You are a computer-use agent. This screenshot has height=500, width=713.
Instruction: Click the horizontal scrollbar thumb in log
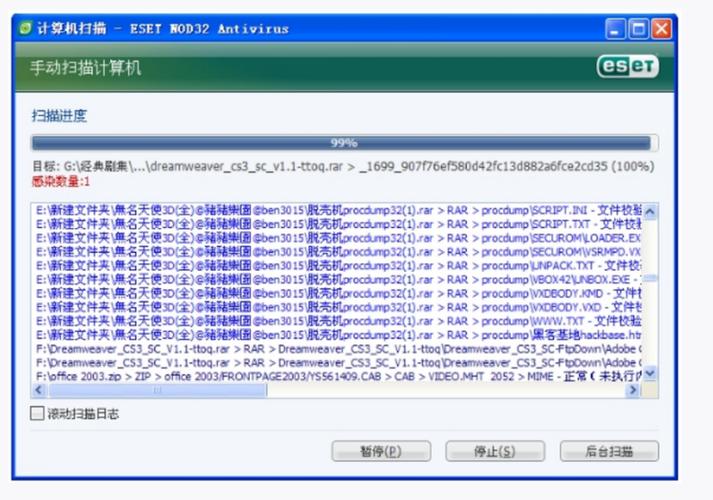[x=155, y=391]
